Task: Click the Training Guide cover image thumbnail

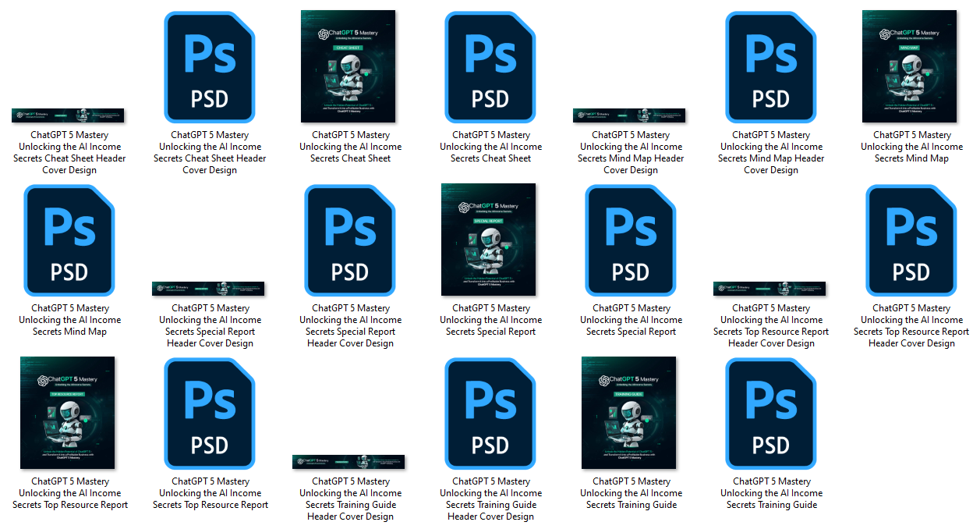Action: tap(628, 413)
